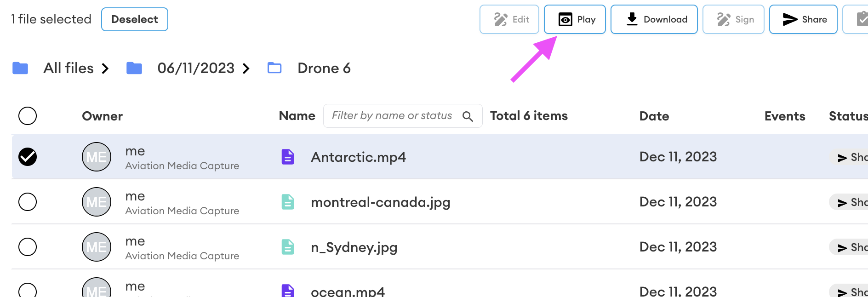Click Aviation Media Capture in n_Sydney.jpg row

pos(182,256)
